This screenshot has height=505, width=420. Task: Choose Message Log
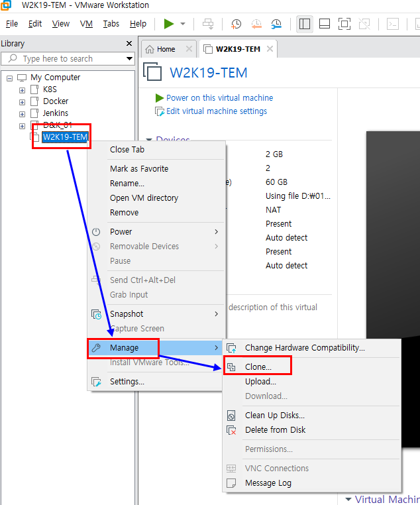[311, 482]
